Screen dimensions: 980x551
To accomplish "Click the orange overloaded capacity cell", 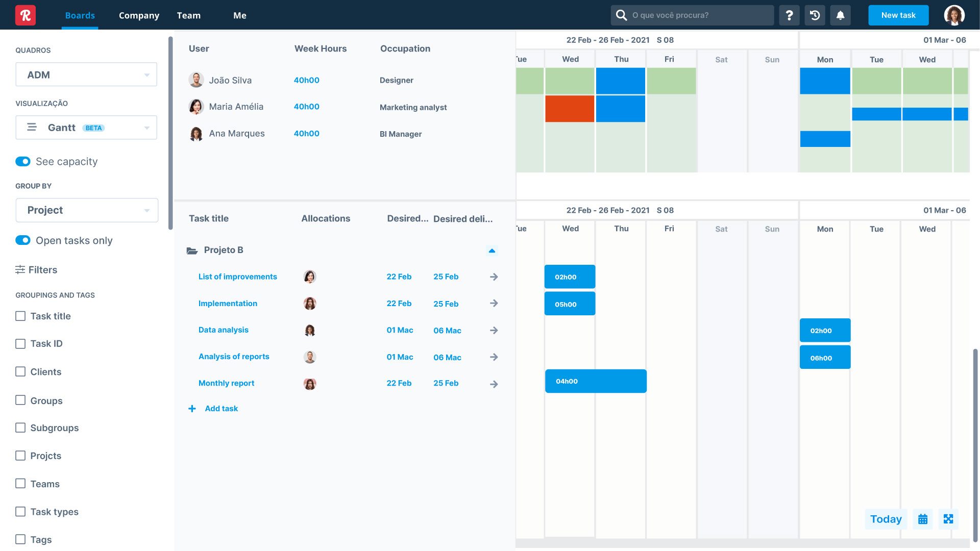I will point(570,109).
